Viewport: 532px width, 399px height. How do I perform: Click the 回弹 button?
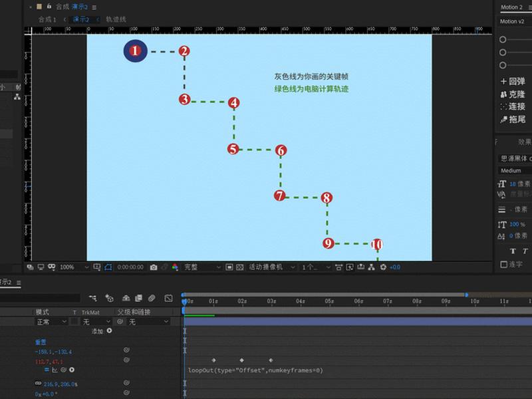click(x=513, y=81)
